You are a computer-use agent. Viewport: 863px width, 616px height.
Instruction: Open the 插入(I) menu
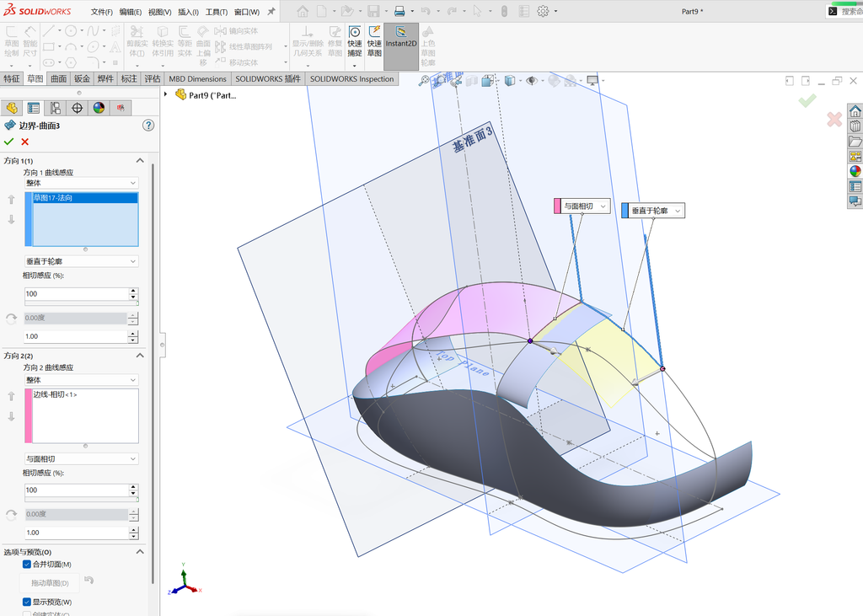(x=188, y=12)
